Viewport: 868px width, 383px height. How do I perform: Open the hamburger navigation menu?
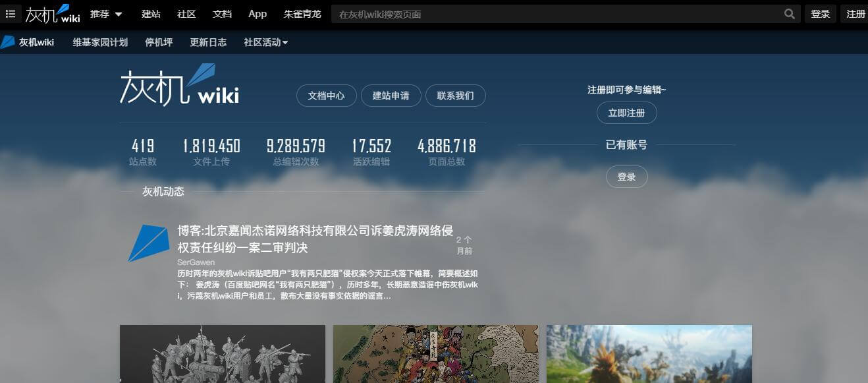(x=10, y=13)
